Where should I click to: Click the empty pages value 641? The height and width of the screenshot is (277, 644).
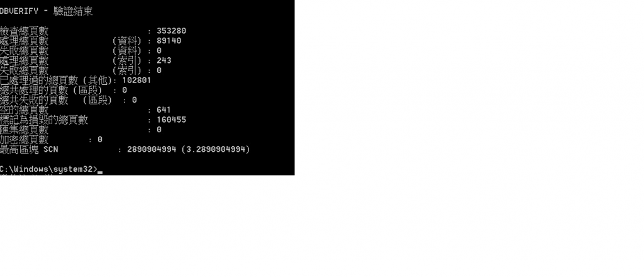[x=164, y=110]
